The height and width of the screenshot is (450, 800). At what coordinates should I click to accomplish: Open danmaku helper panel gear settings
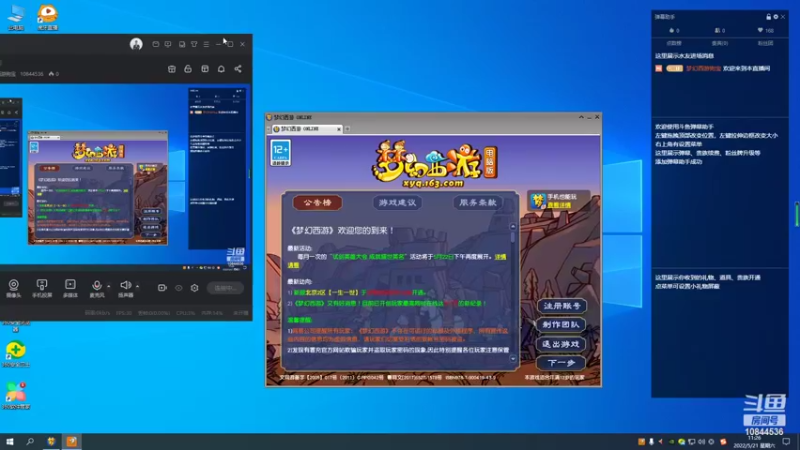[776, 17]
